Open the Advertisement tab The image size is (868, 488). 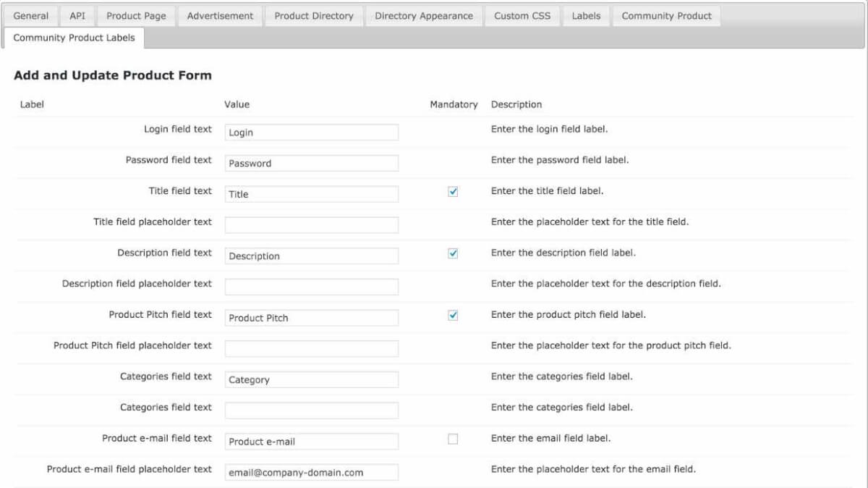click(220, 16)
